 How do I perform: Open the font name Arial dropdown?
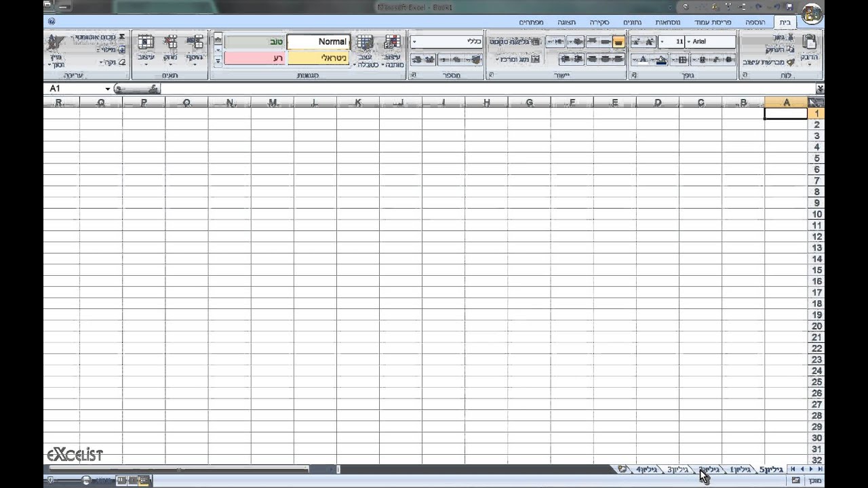[689, 42]
